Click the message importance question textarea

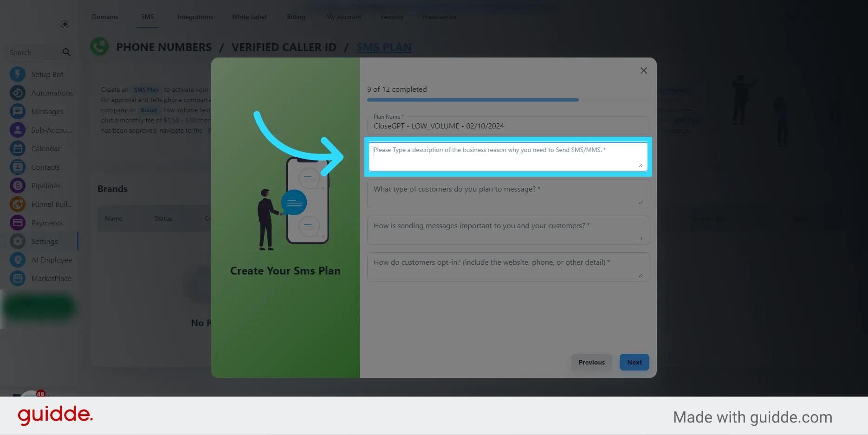[508, 230]
